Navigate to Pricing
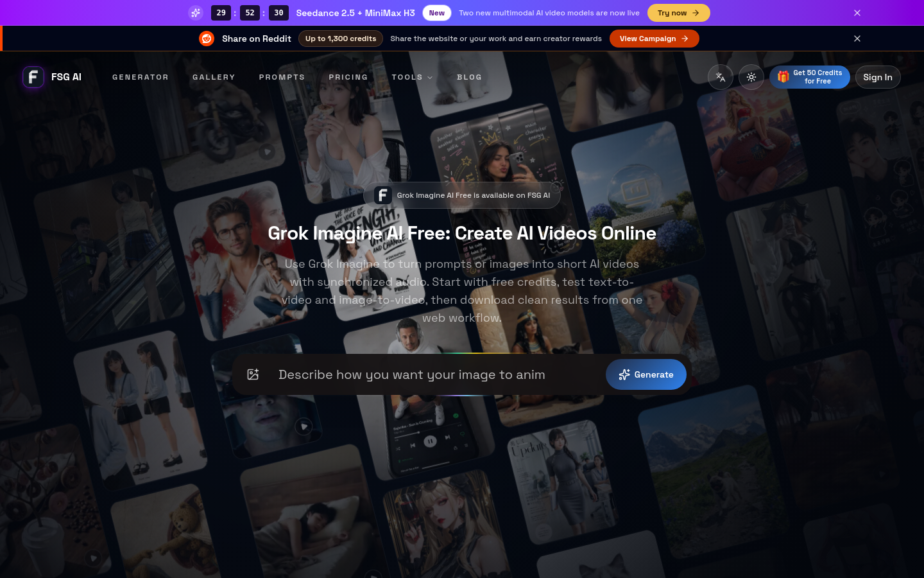924x578 pixels. pos(348,77)
